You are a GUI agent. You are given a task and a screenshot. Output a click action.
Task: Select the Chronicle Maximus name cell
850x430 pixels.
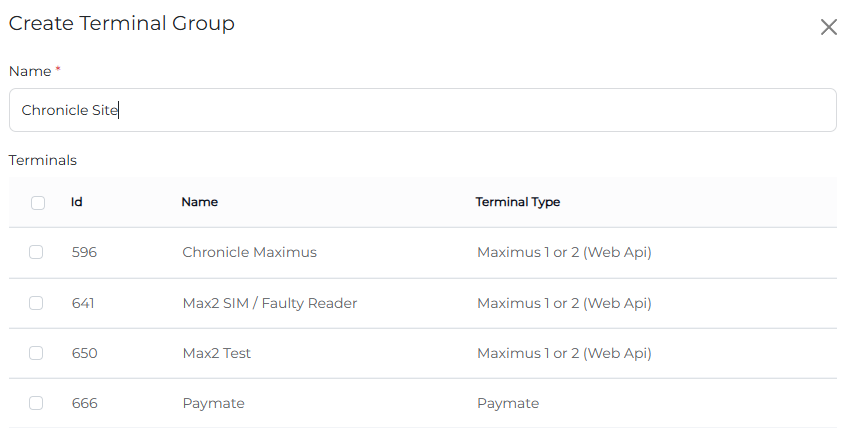pos(249,252)
